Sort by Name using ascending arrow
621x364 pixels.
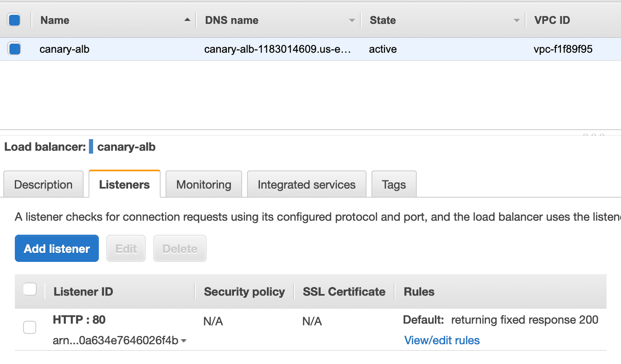(187, 20)
